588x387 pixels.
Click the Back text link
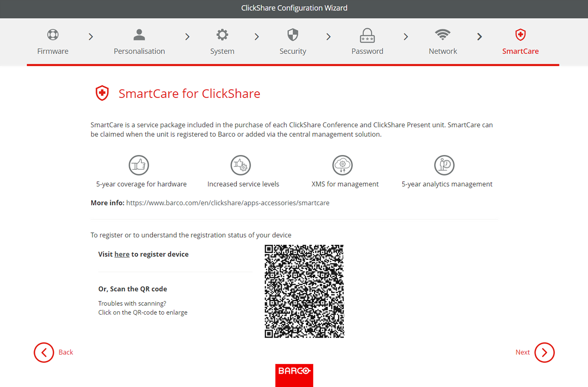[x=66, y=352]
